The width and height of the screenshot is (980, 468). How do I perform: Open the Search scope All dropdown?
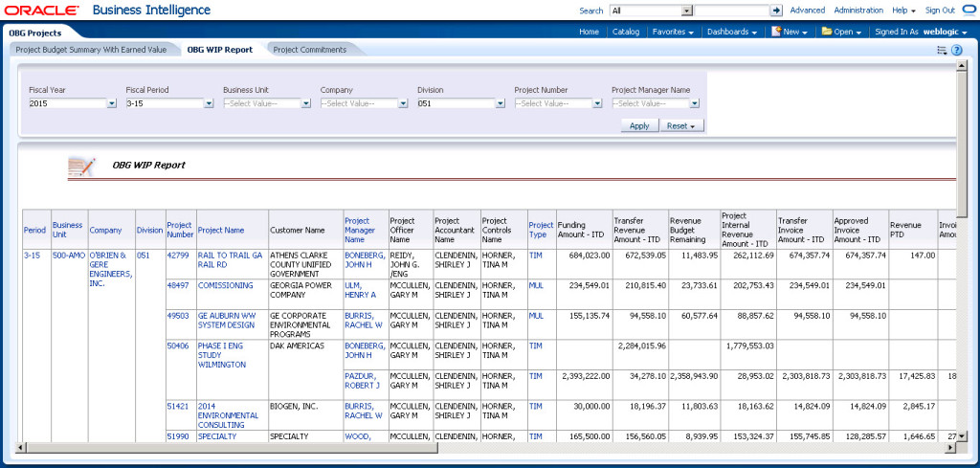tap(687, 11)
